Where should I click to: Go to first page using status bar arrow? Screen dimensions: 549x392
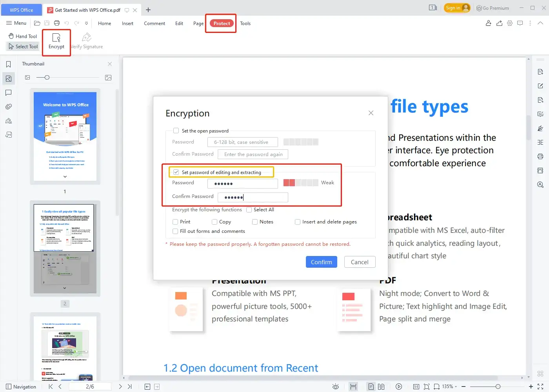click(x=51, y=387)
